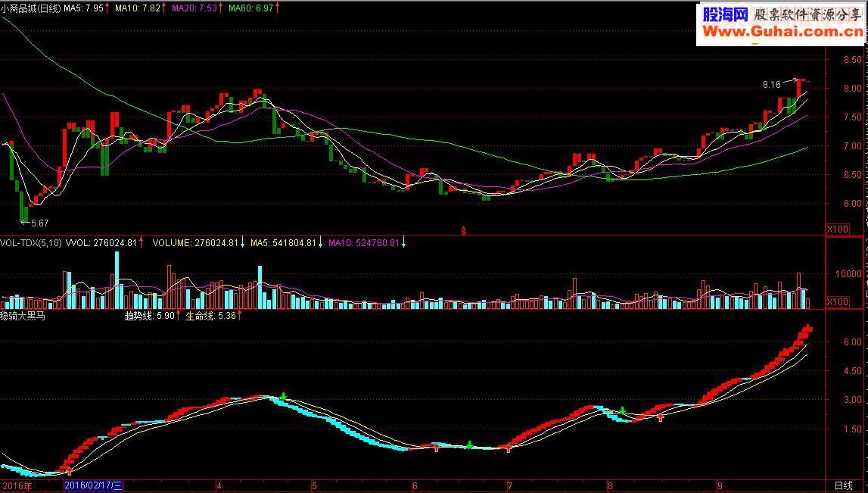This screenshot has width=868, height=493.
Task: Select the magenta MA20: 7.53 label
Action: point(194,8)
